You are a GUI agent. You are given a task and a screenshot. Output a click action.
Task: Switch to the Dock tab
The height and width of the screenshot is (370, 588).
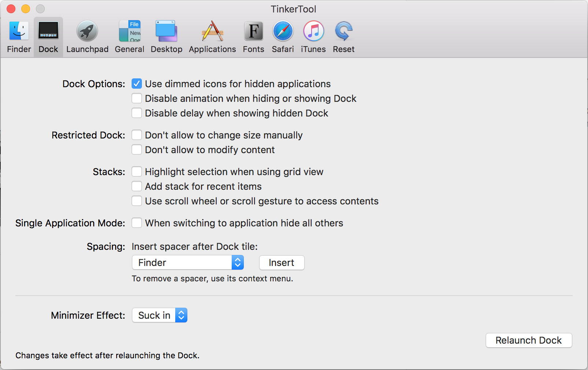coord(48,35)
